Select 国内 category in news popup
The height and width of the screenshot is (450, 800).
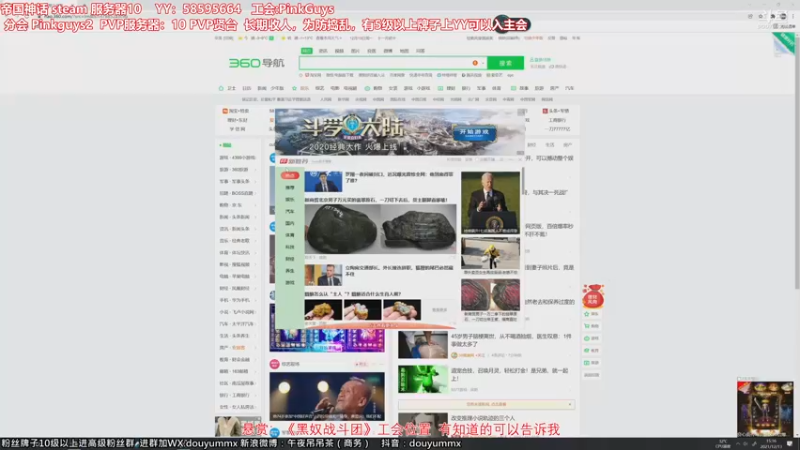point(290,223)
